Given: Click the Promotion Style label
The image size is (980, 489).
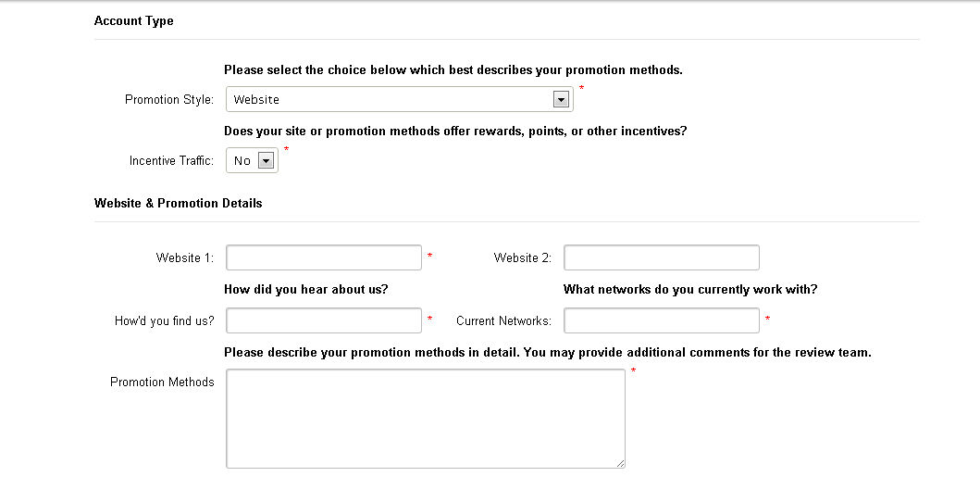Looking at the screenshot, I should [x=169, y=99].
